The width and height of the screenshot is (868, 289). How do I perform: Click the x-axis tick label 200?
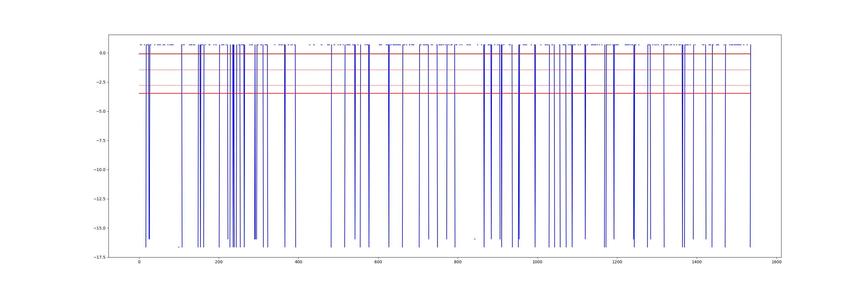pos(219,262)
